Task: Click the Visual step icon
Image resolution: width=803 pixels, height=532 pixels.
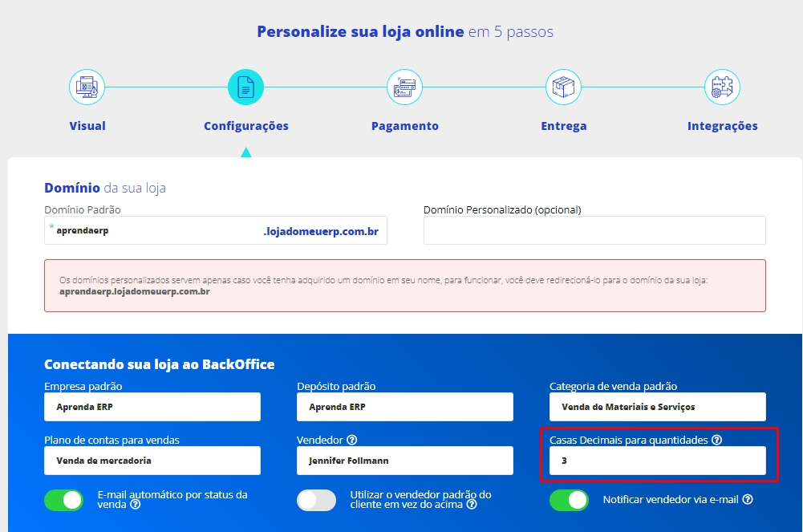Action: tap(87, 87)
